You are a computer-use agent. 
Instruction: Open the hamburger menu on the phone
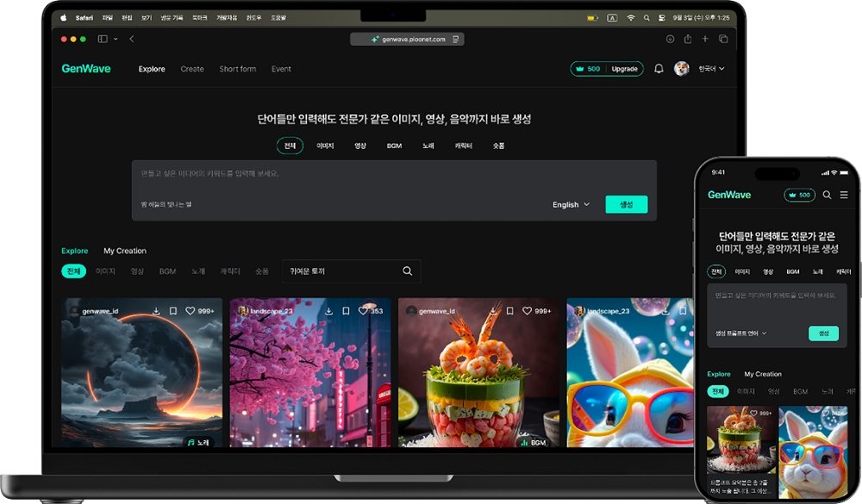(x=844, y=195)
